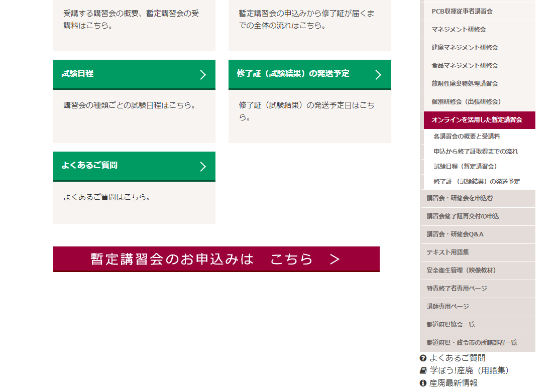The height and width of the screenshot is (392, 558).
Task: Click the question mark icon beside よくあるご質問
Action: click(x=423, y=358)
